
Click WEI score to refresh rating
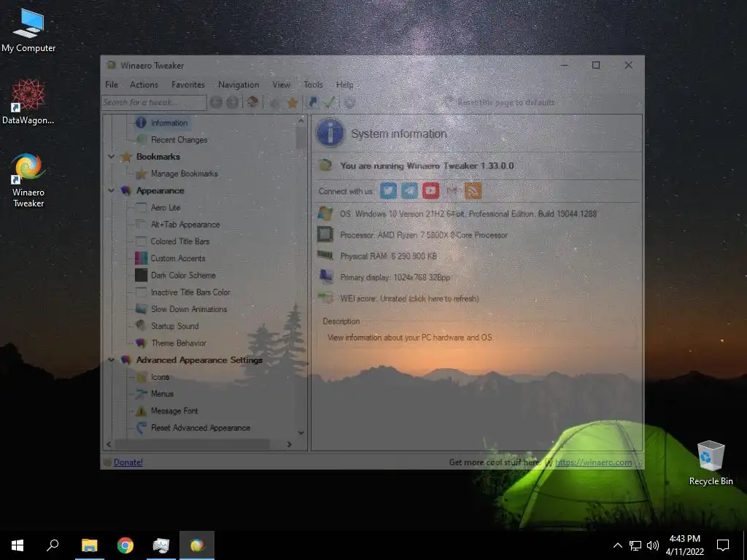[409, 298]
